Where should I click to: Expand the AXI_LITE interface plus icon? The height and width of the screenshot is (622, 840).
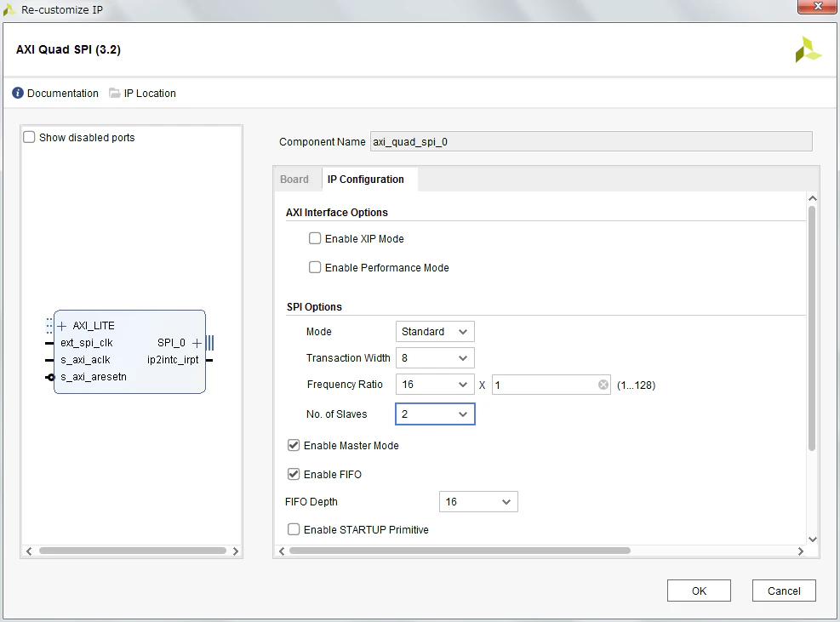[x=61, y=326]
